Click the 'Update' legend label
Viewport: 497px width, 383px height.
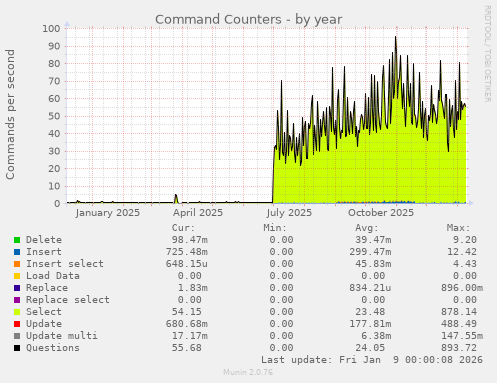click(44, 324)
